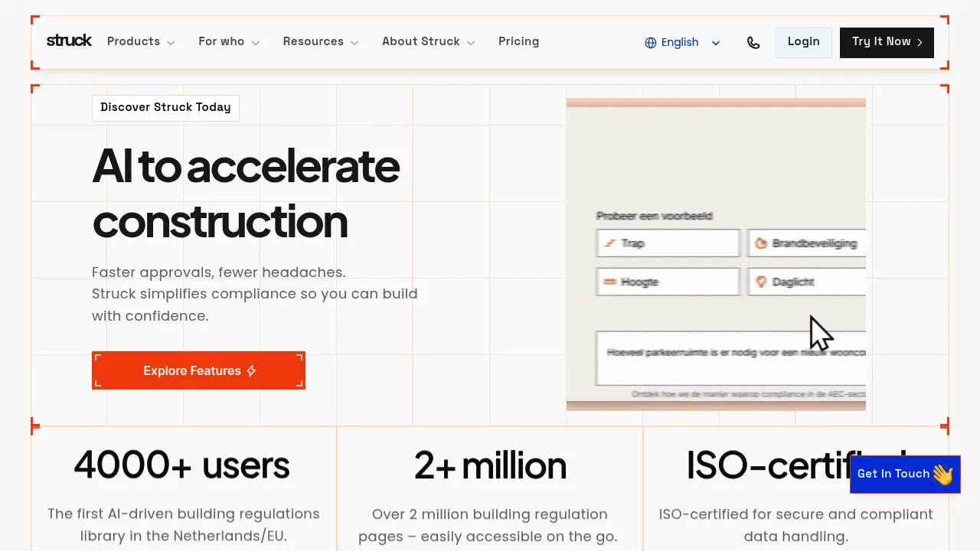Select the Try It Now button
Viewport: 980px width, 551px height.
[x=887, y=42]
